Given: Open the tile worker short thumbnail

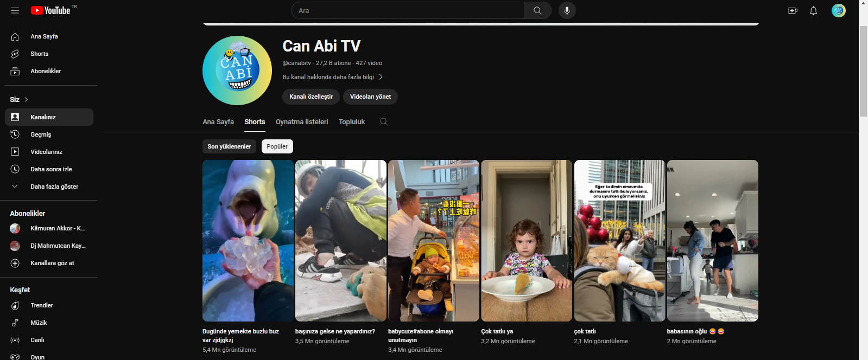Looking at the screenshot, I should click(x=341, y=241).
